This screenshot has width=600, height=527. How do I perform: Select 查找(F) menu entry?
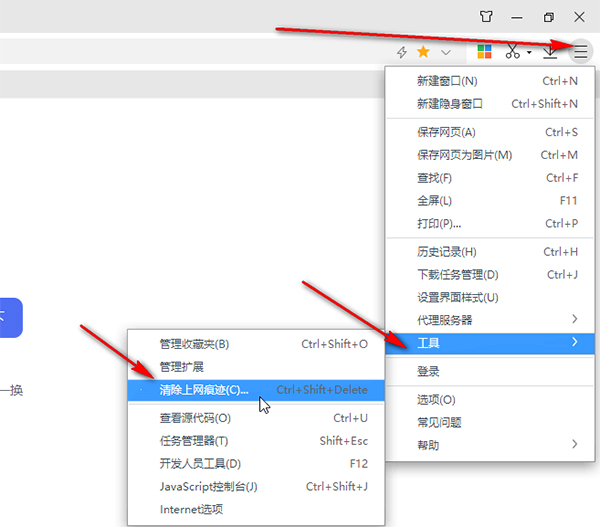[490, 178]
